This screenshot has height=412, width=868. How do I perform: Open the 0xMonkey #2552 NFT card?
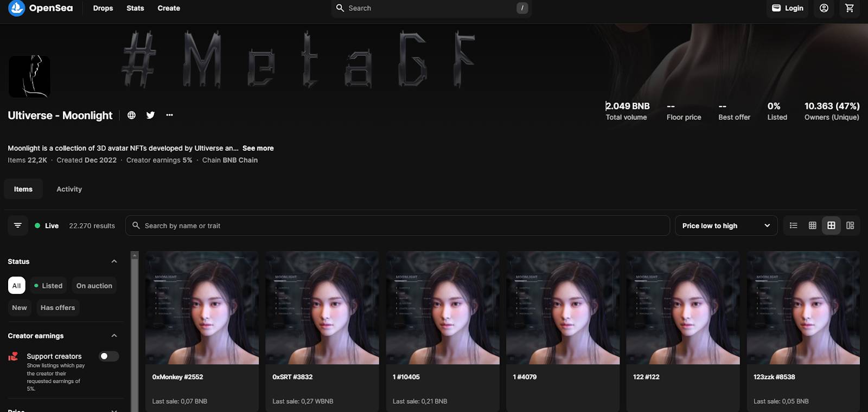click(202, 331)
